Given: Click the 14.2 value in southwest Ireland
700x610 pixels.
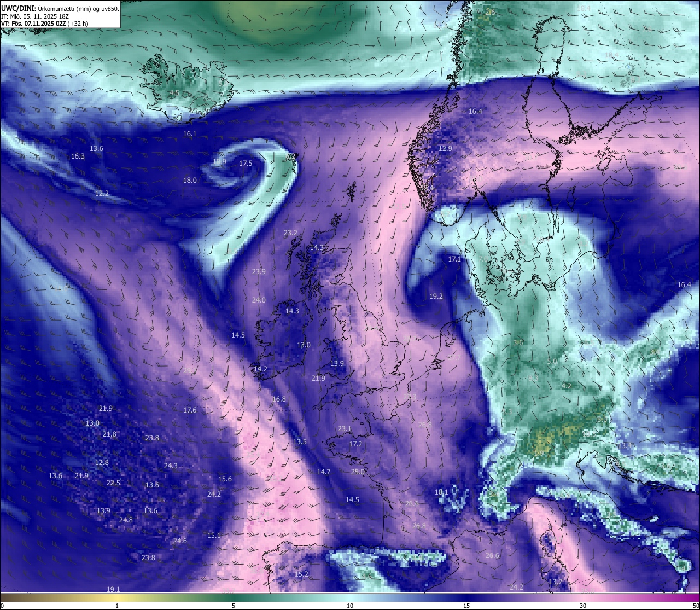Looking at the screenshot, I should [260, 369].
